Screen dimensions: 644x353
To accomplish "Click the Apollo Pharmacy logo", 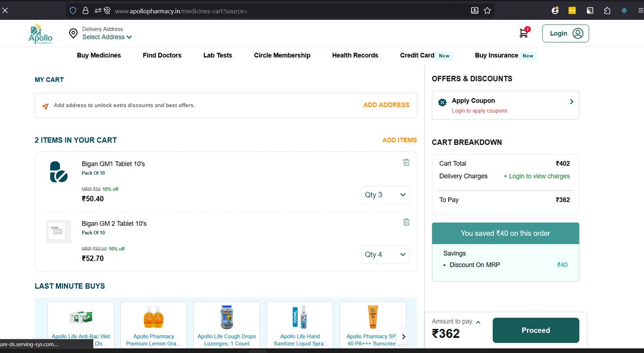I will 41,34.
